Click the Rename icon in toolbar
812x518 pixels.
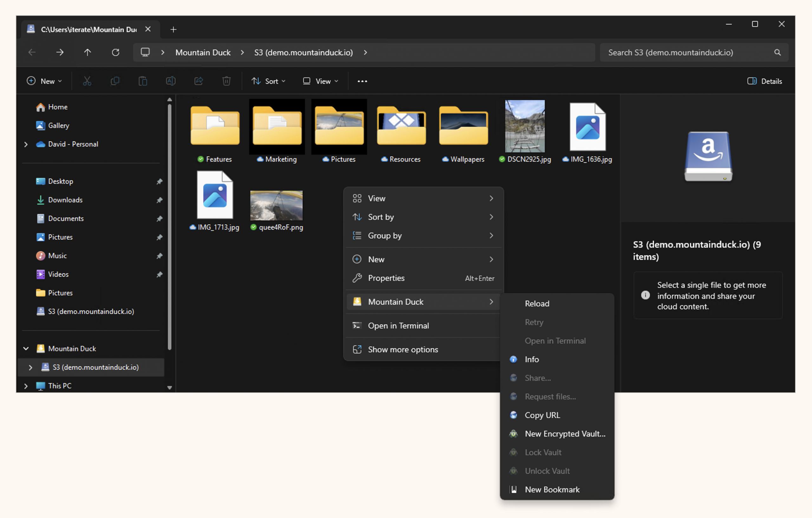(x=171, y=81)
